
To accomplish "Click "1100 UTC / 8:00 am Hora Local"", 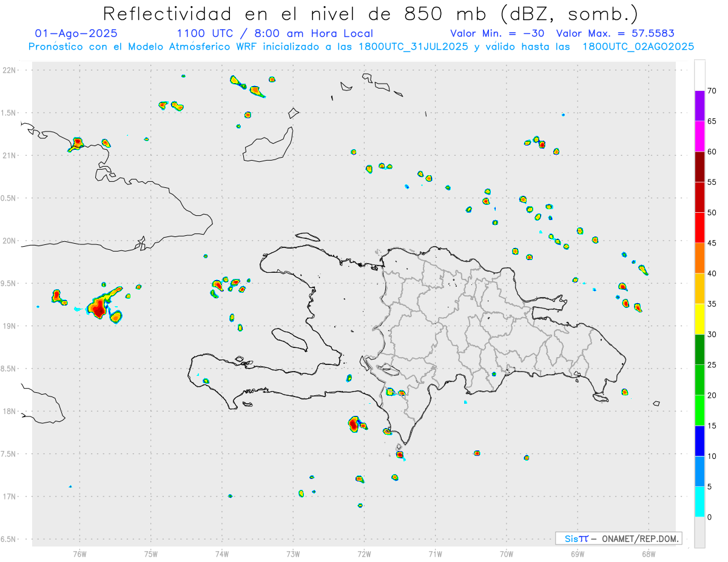I will click(274, 33).
